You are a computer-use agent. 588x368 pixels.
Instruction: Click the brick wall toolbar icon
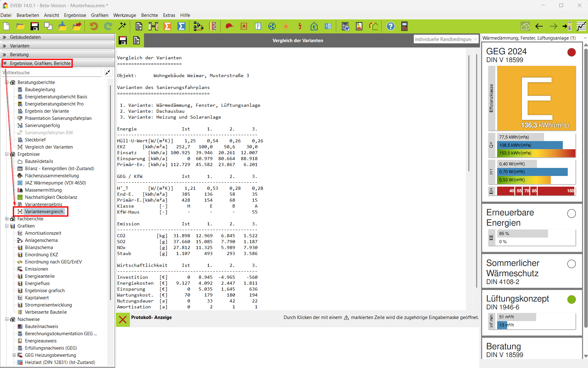pos(213,27)
